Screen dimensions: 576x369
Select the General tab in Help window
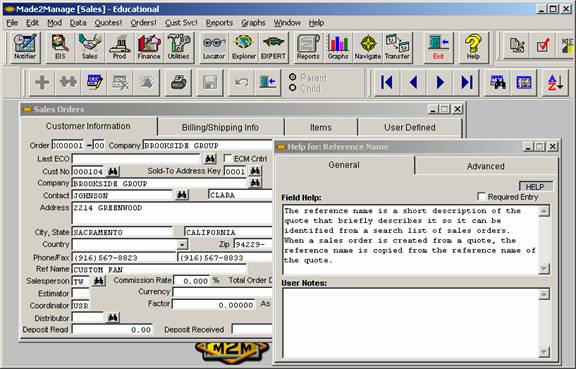pos(344,165)
